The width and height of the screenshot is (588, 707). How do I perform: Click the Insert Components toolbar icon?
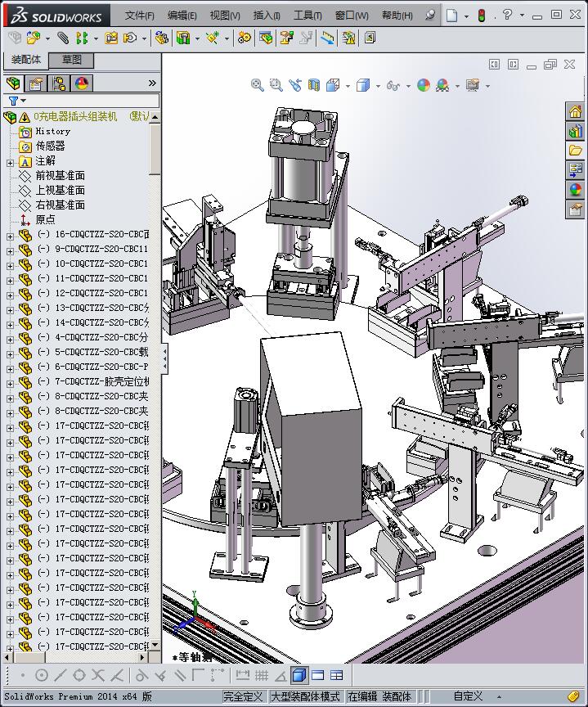[x=33, y=38]
